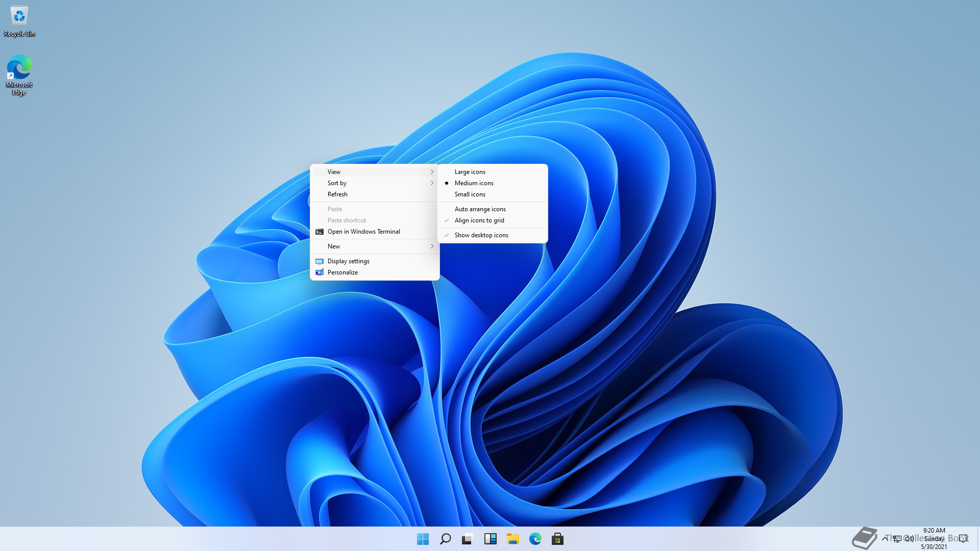Click the grayed Paste entry
The height and width of the screenshot is (551, 980).
pos(375,209)
